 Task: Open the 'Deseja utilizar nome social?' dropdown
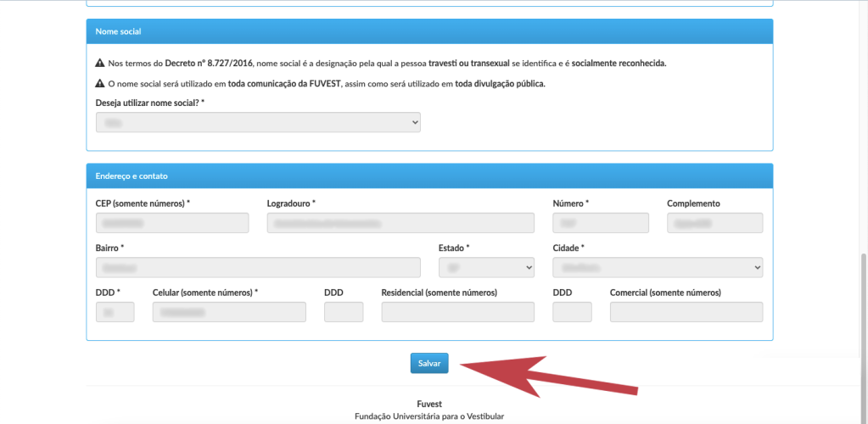pos(258,122)
